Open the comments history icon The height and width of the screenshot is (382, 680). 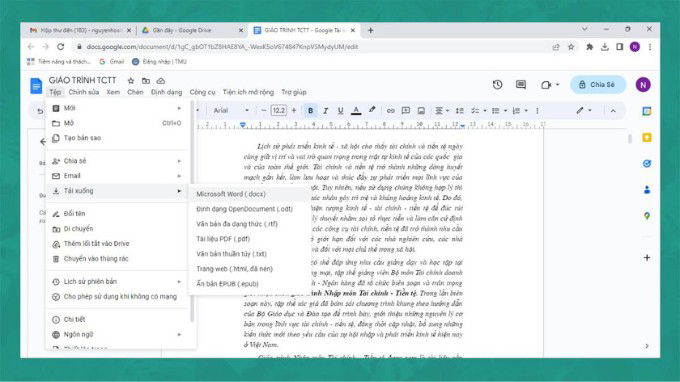tap(521, 85)
